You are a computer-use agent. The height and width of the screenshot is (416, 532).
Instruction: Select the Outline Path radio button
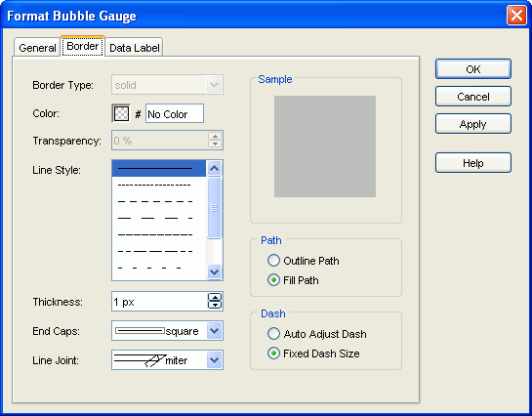click(x=273, y=261)
